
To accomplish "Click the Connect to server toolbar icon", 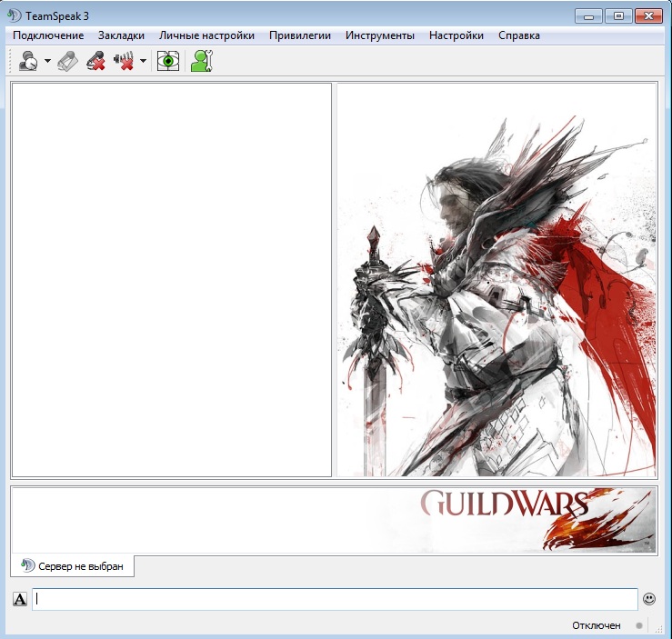I will [28, 61].
